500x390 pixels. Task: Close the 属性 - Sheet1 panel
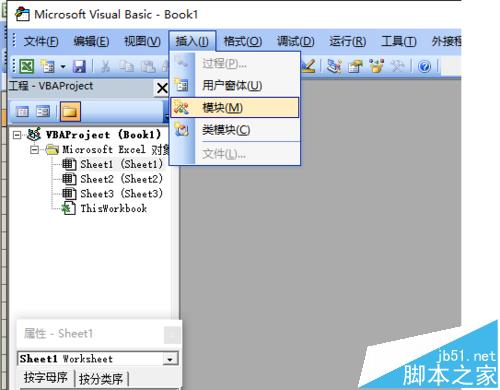point(172,334)
